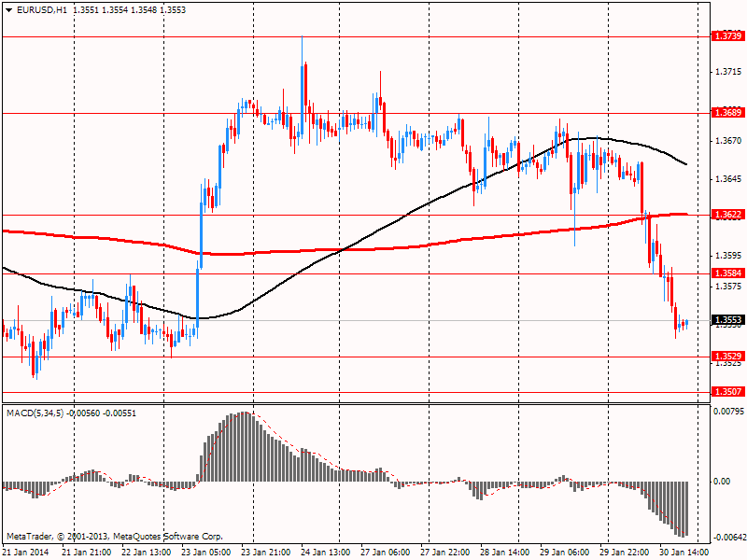Click the 22 Jan 13:00 time label

click(x=147, y=553)
